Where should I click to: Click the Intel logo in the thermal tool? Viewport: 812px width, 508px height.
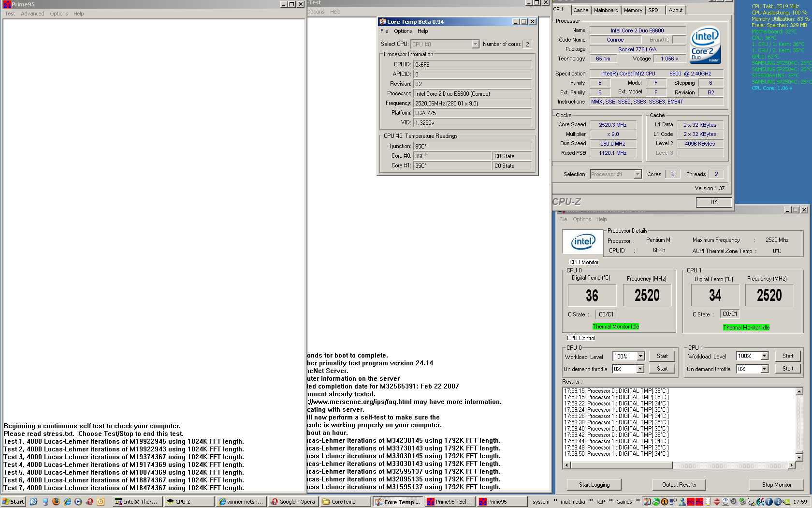(583, 242)
